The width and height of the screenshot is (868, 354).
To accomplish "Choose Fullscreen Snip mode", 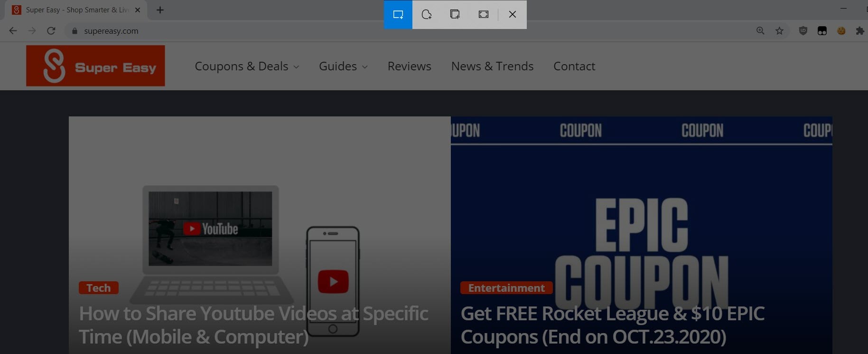I will pos(484,14).
